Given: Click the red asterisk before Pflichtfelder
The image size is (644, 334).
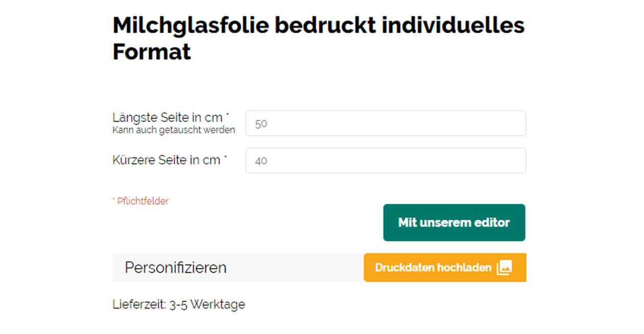Looking at the screenshot, I should (114, 199).
